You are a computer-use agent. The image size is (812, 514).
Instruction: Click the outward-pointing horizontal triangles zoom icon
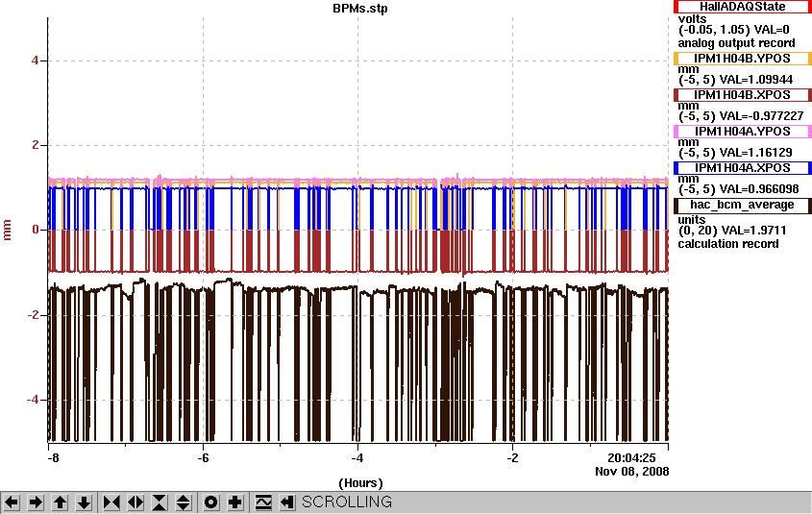coord(135,502)
